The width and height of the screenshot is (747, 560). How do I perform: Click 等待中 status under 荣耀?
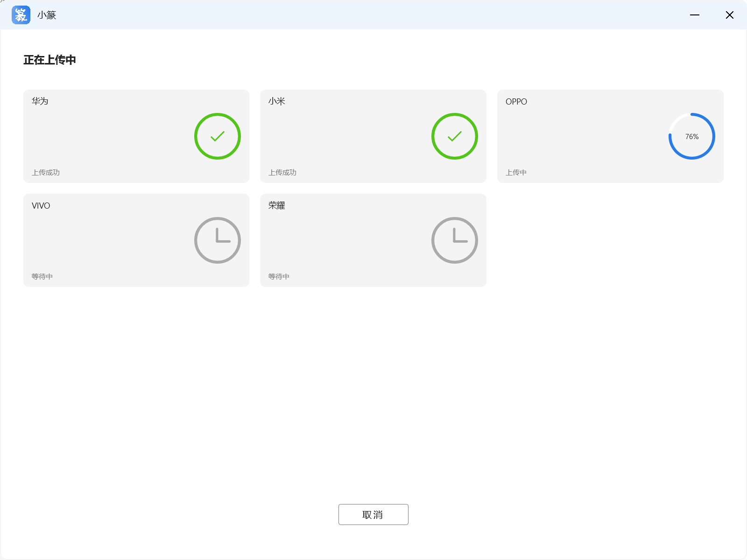click(x=279, y=277)
